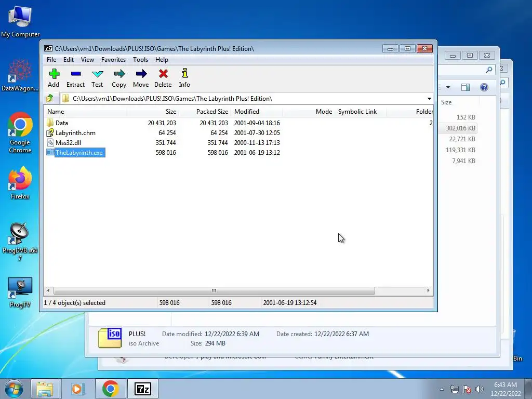
Task: Sort by Name column header
Action: [86, 112]
